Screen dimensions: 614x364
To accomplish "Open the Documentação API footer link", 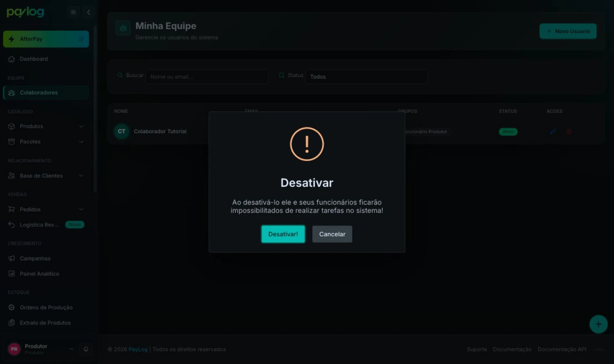I will (562, 350).
